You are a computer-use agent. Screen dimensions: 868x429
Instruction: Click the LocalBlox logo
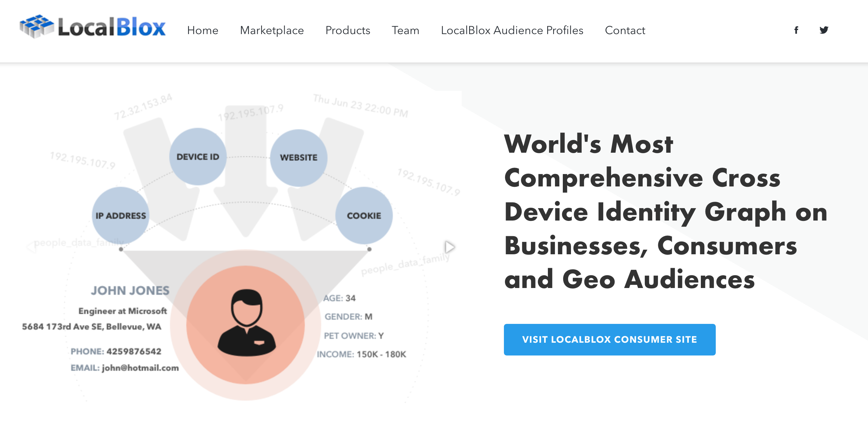click(x=93, y=27)
